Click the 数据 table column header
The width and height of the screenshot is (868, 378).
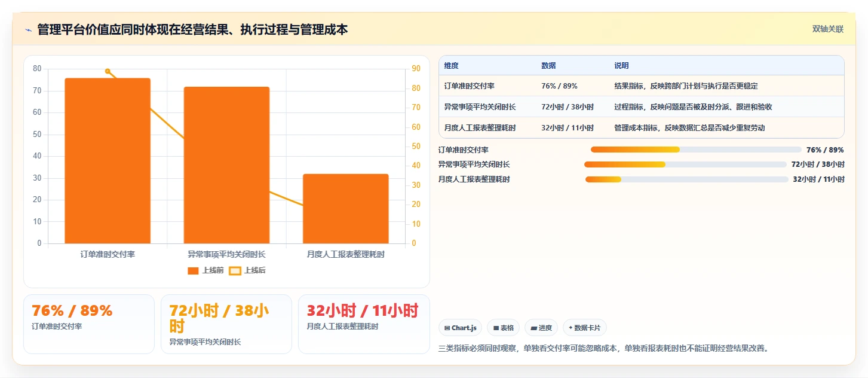548,66
